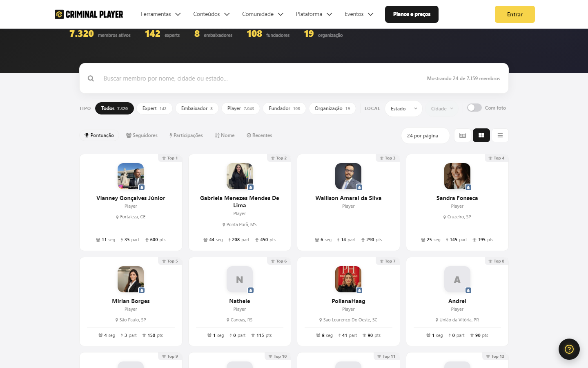Click the Top 2 trophy badge
588x368 pixels.
[279, 158]
